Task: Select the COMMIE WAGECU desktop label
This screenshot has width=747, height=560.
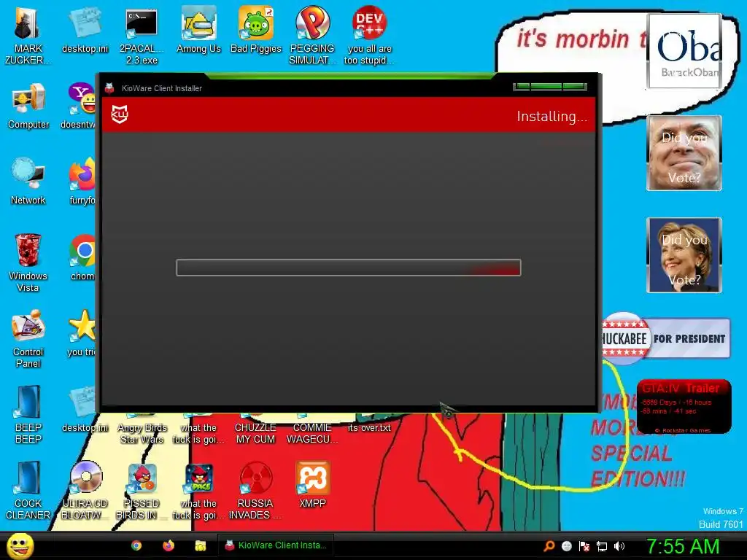Action: (x=312, y=433)
